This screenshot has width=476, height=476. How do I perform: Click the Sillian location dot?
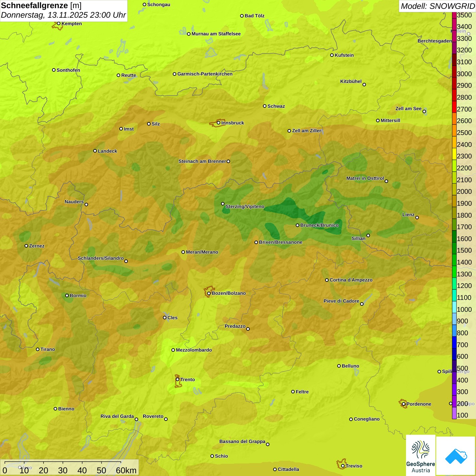[368, 235]
